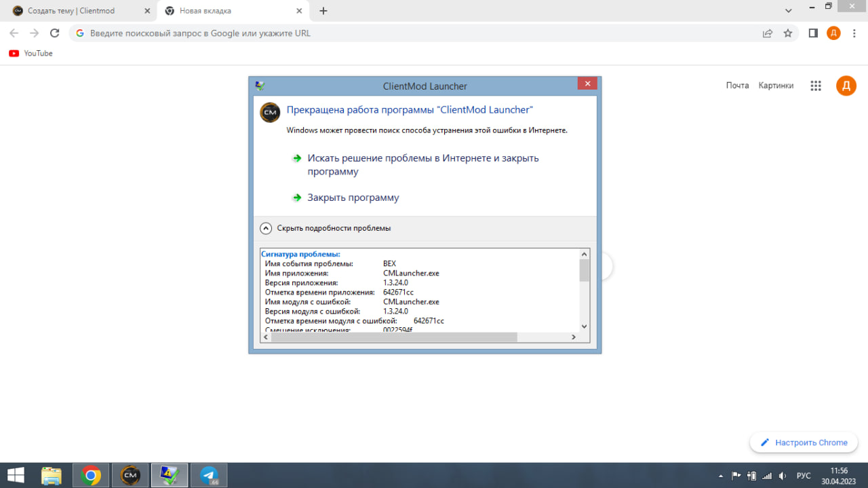Open File Explorer from taskbar

[x=52, y=475]
